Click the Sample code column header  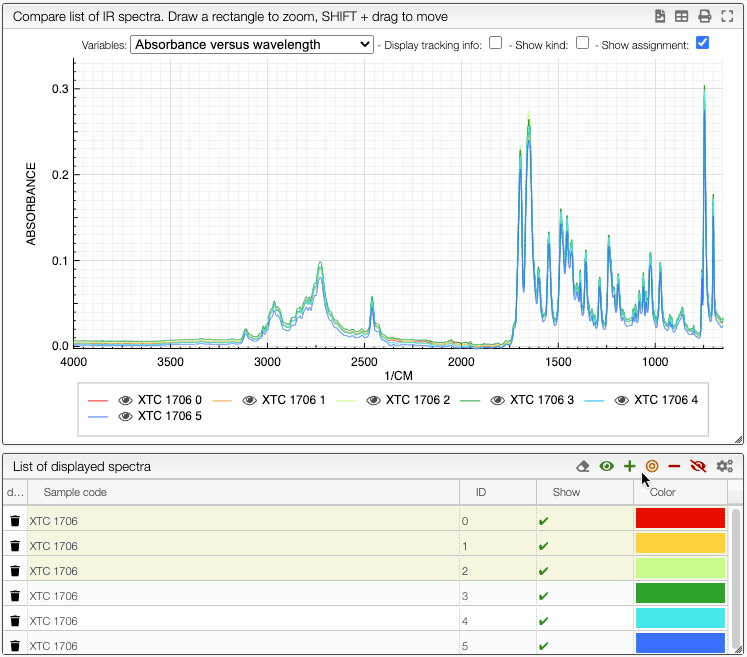click(243, 492)
